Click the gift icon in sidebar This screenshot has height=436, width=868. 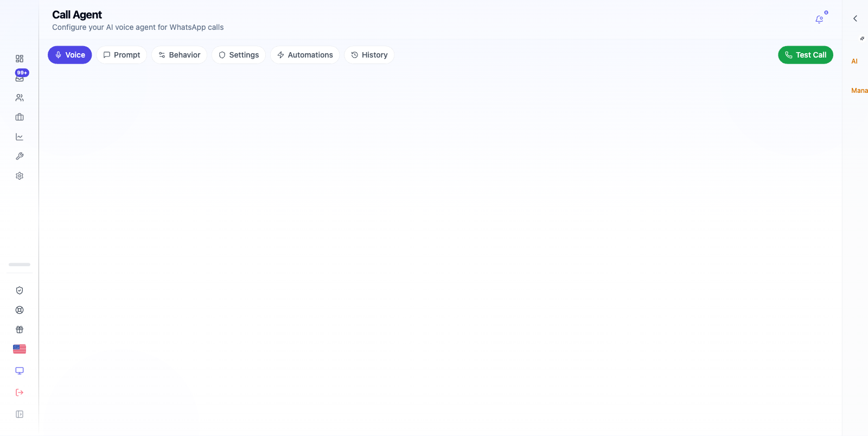[20, 330]
